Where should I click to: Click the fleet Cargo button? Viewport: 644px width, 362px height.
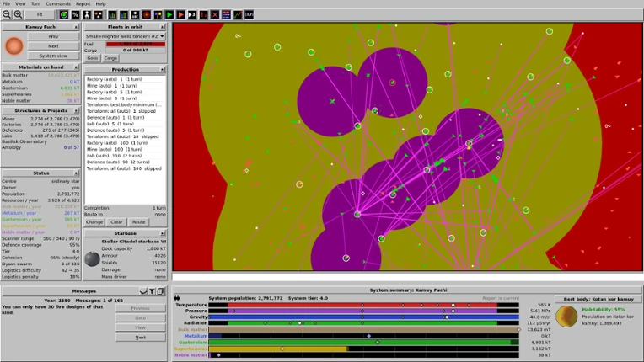[x=110, y=58]
